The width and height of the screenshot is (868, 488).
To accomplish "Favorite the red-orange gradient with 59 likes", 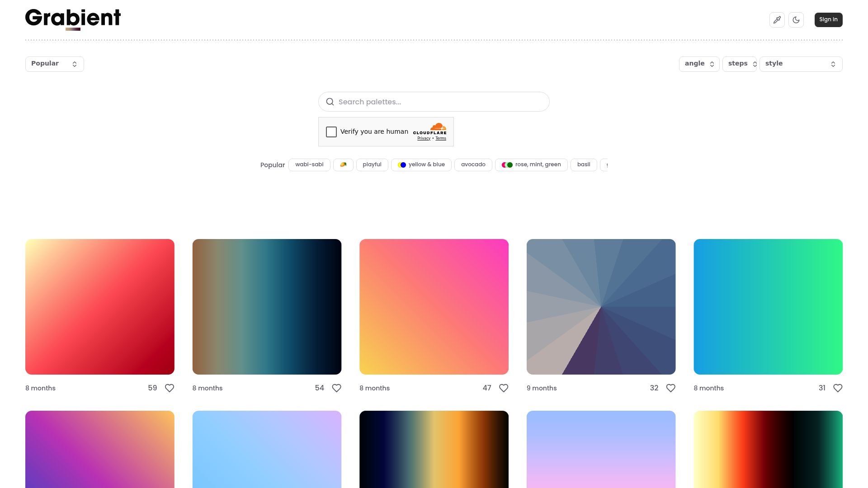I will [169, 388].
